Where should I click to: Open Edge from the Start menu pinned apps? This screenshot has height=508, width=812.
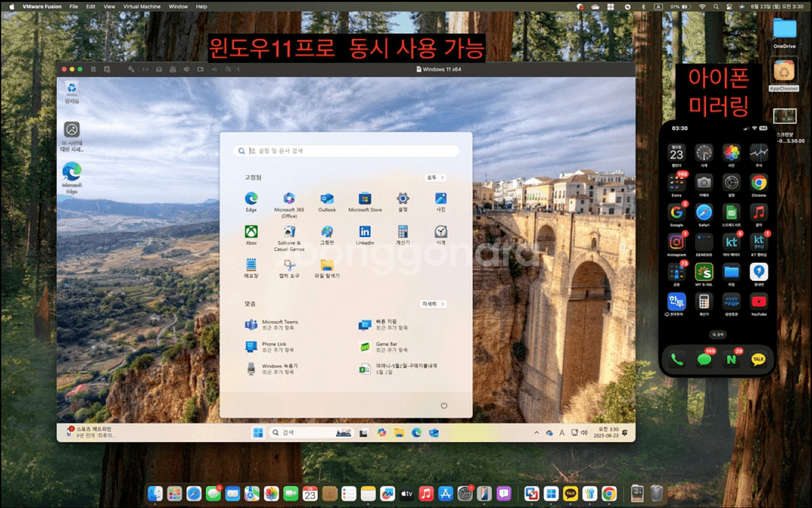(x=251, y=201)
